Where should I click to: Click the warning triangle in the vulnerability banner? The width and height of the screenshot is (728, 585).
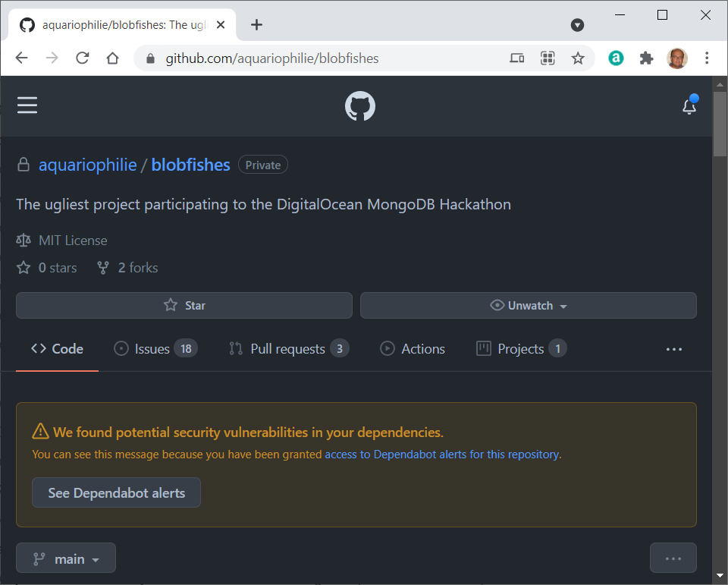pos(40,430)
